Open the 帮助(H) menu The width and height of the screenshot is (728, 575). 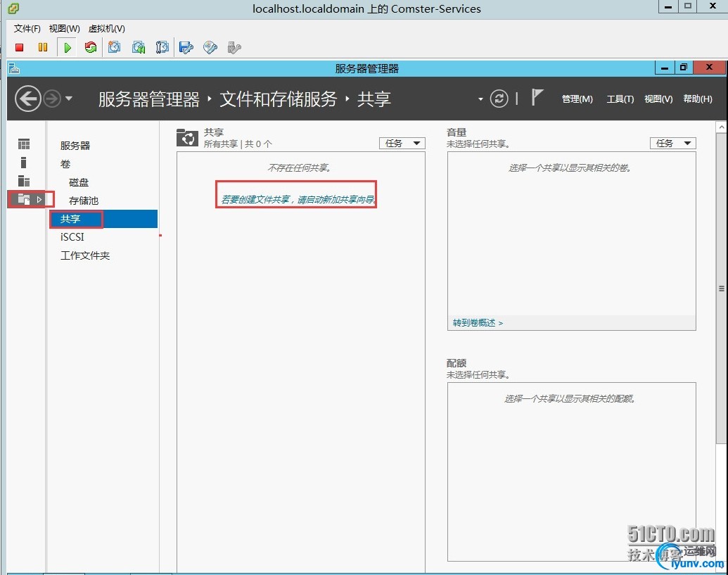coord(697,99)
